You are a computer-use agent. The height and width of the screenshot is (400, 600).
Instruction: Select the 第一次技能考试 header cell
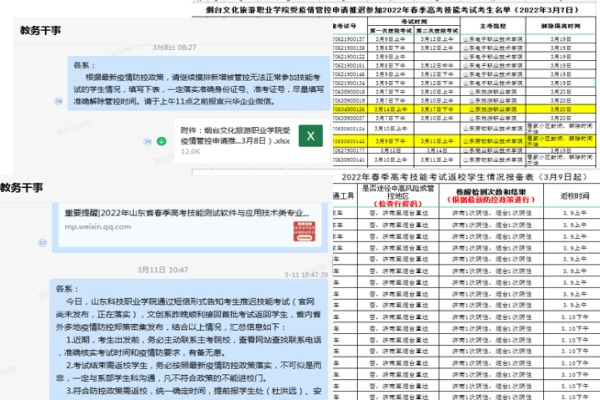pos(391,30)
